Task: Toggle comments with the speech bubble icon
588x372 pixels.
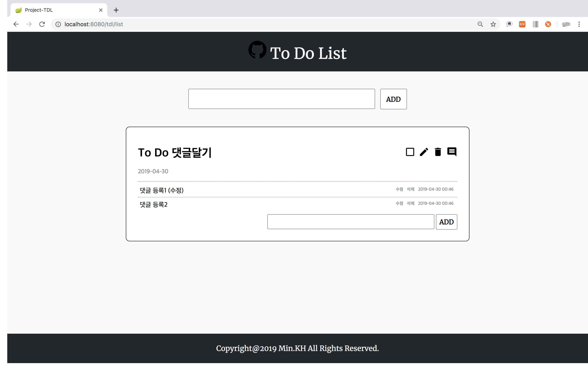Action: 452,152
